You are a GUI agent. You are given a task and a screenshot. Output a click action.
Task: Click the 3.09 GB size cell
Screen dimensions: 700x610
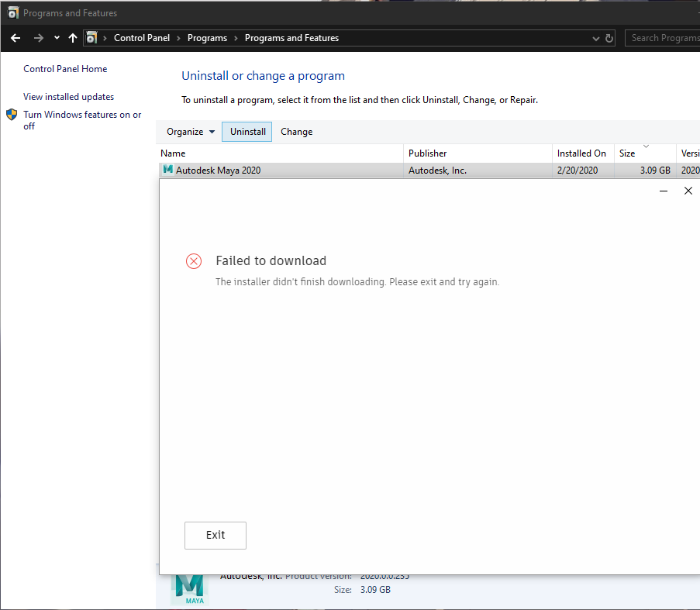coord(655,171)
